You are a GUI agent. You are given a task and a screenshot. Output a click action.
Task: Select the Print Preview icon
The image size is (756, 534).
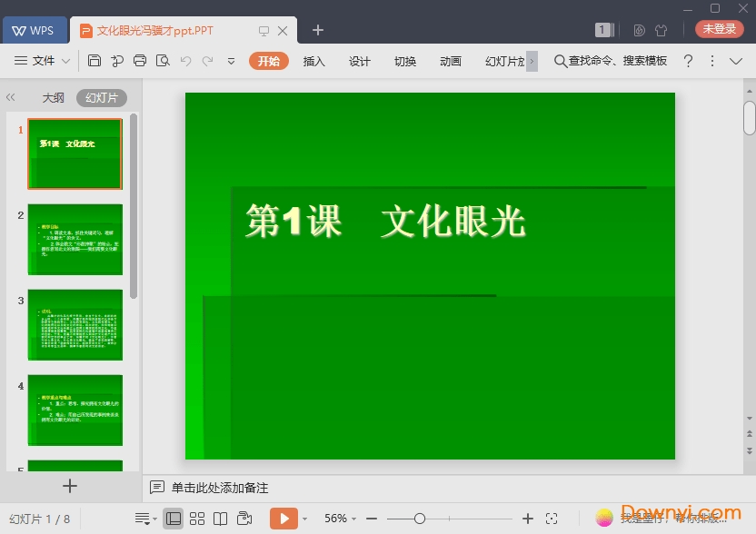tap(164, 61)
